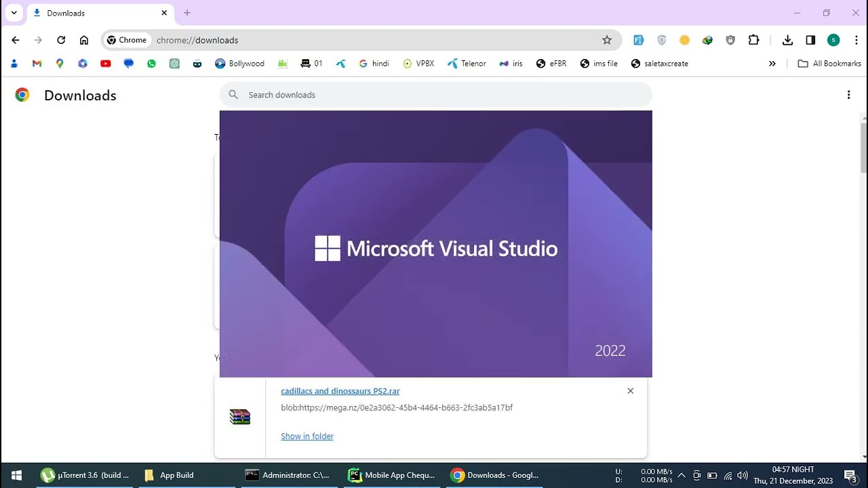Open the ChatGPT bookmark icon

[x=174, y=64]
